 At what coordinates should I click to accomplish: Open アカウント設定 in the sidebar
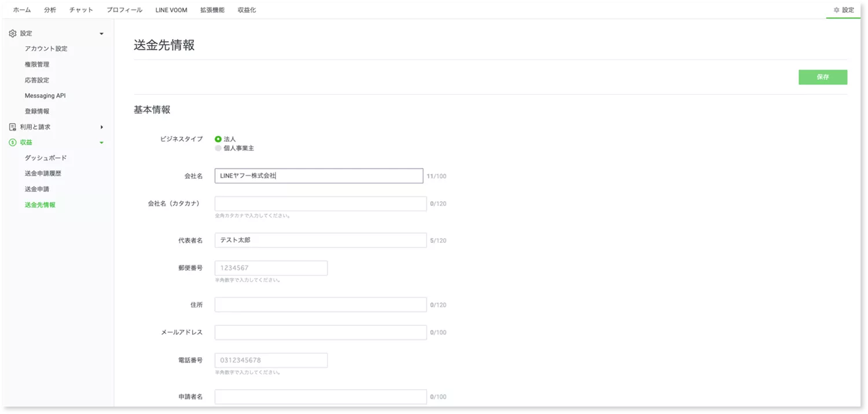46,49
